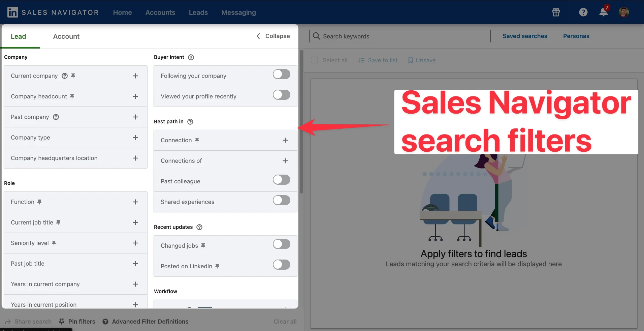This screenshot has height=331, width=644.
Task: Expand the Past company filter
Action: [x=135, y=117]
